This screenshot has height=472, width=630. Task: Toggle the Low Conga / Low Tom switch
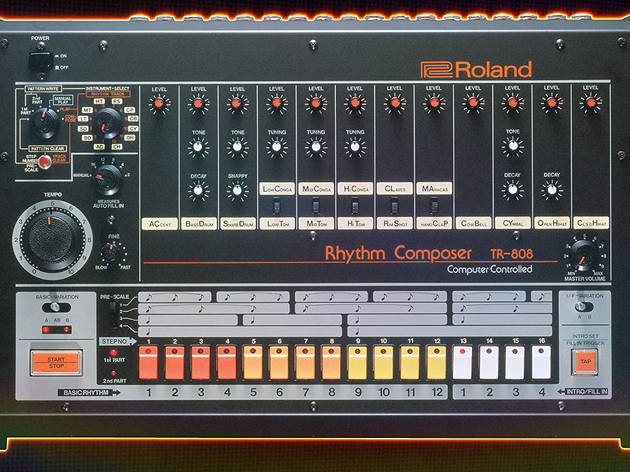(x=276, y=206)
